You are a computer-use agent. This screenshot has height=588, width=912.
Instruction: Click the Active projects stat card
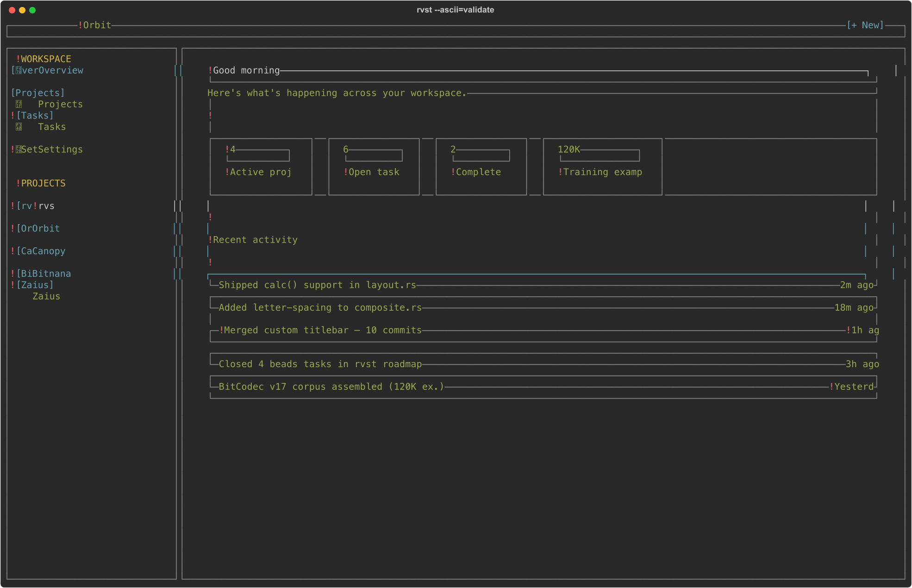(261, 167)
